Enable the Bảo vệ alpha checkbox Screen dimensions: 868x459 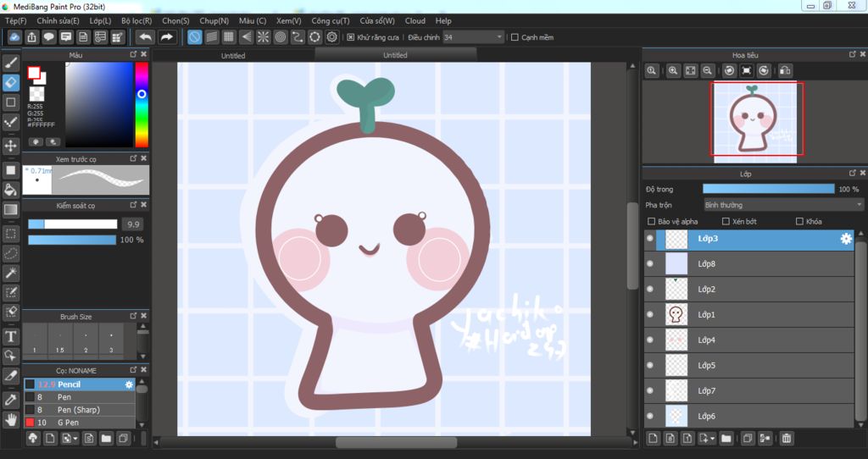coord(652,221)
